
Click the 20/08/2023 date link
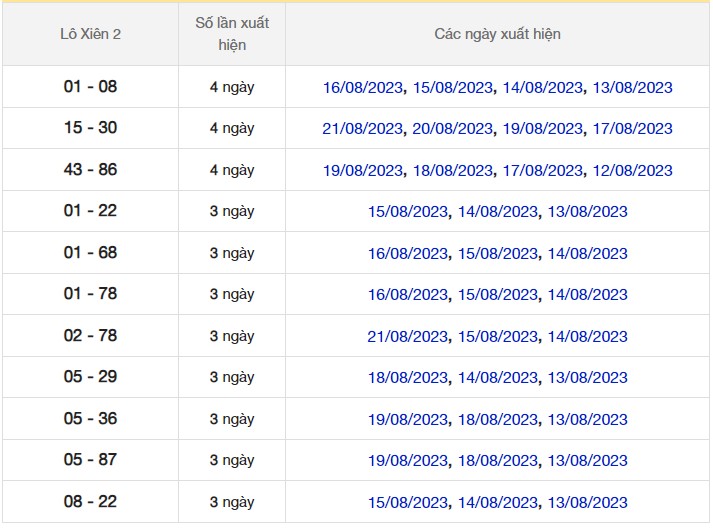coord(453,129)
